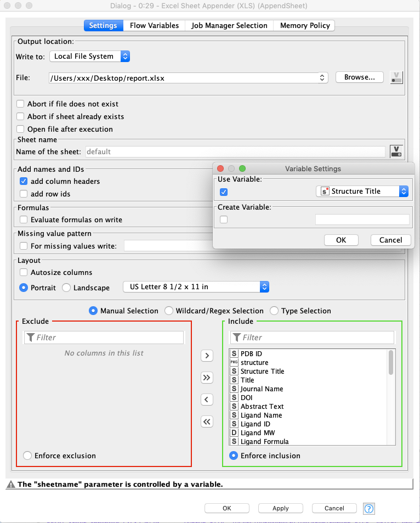
Task: Enable Open file after execution
Action: (20, 129)
